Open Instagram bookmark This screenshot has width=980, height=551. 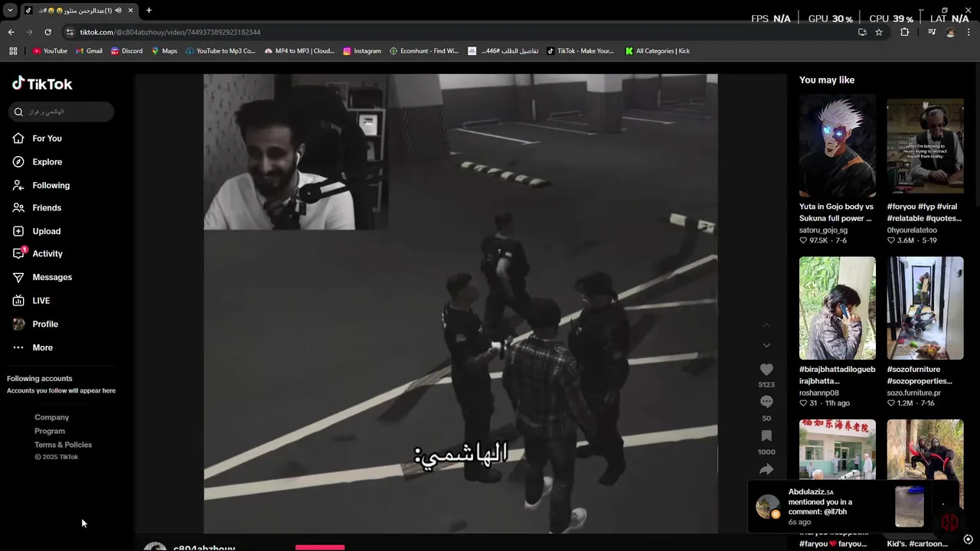tap(361, 51)
